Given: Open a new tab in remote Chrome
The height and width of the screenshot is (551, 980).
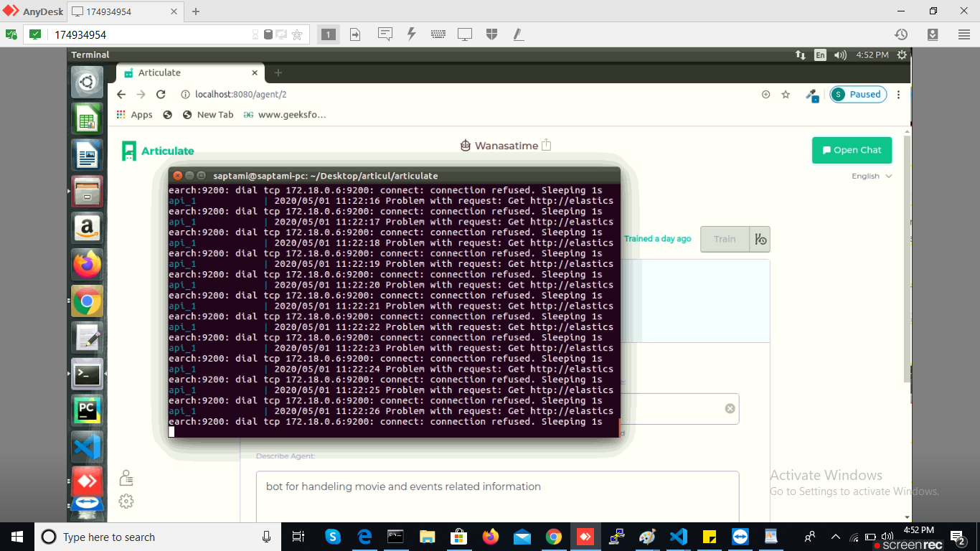Looking at the screenshot, I should (x=278, y=72).
